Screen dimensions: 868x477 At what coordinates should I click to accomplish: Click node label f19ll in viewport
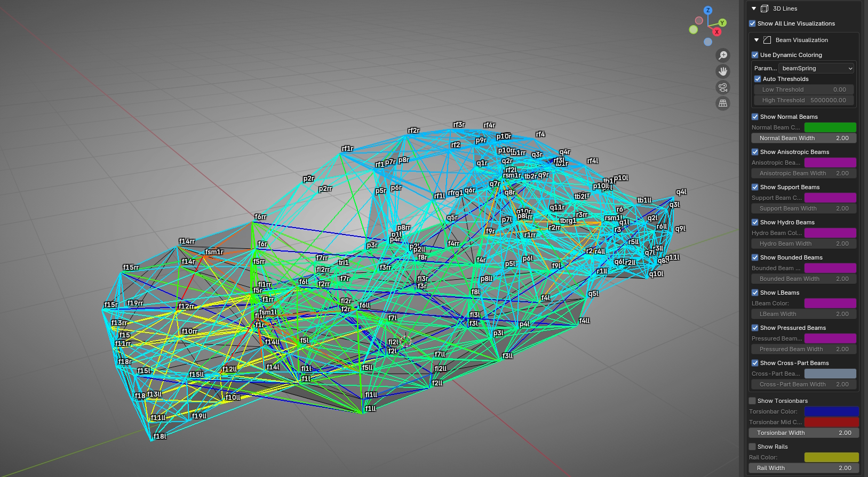coord(199,416)
